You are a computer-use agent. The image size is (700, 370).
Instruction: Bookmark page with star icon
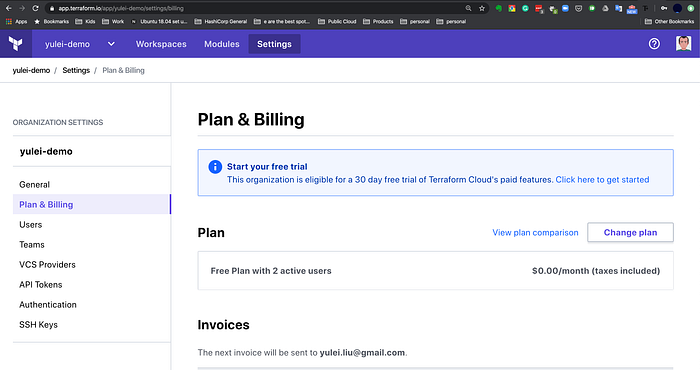(x=482, y=8)
